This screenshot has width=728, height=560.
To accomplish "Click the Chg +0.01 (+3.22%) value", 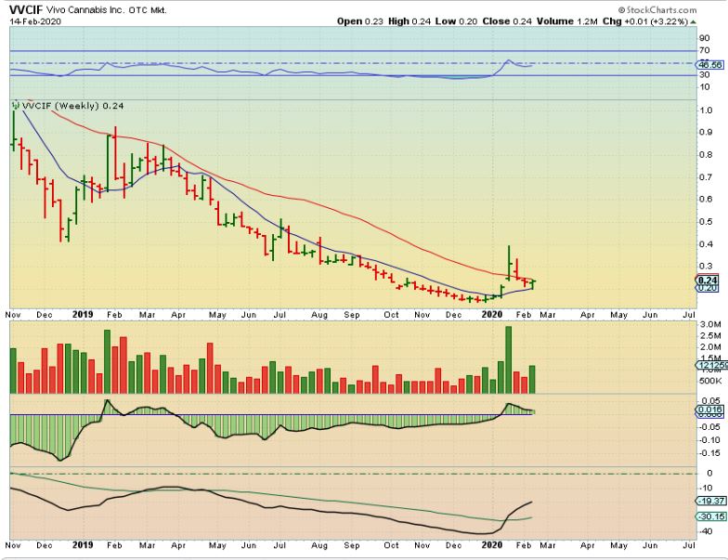I will (x=645, y=21).
